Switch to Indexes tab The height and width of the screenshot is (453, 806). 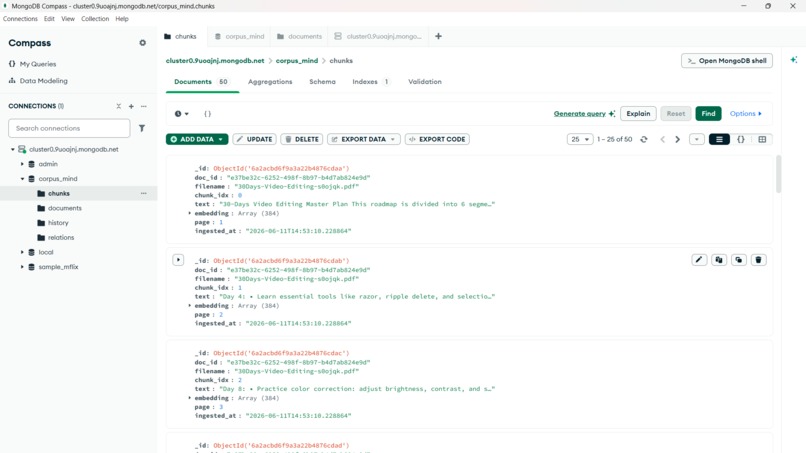point(371,82)
